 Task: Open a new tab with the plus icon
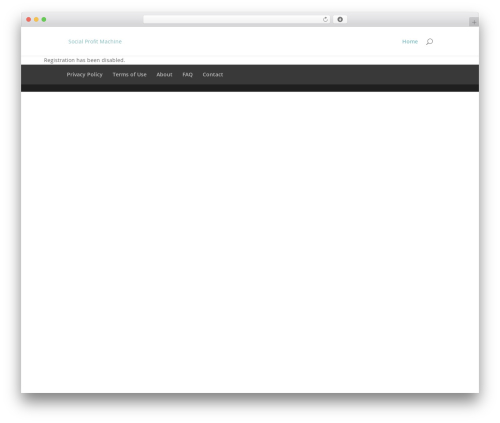pos(474,22)
